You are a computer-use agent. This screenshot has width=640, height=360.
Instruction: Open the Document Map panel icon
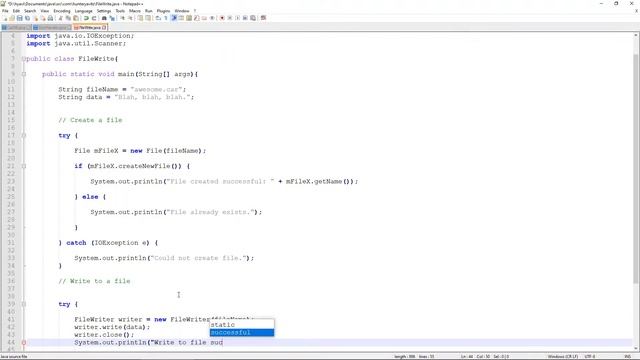[189, 18]
